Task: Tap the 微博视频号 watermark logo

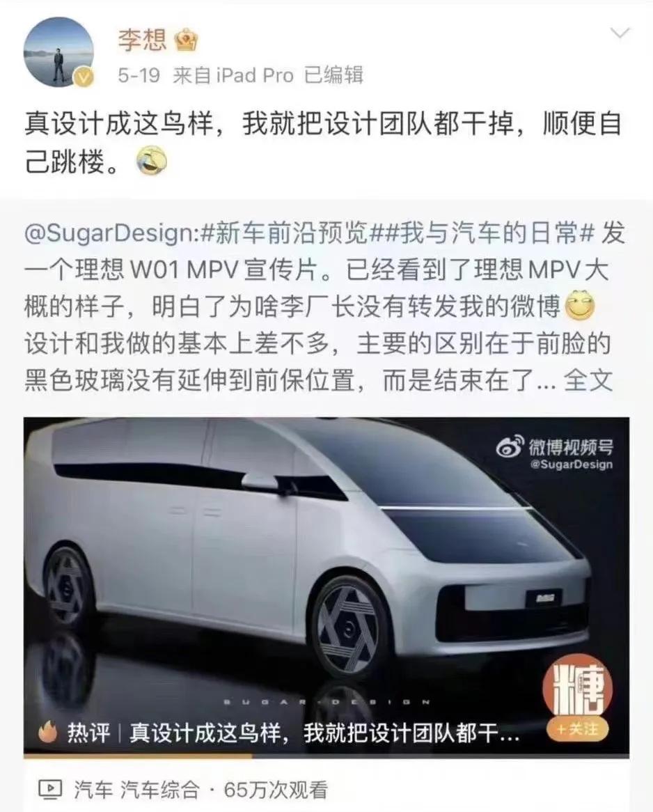Action: [x=555, y=452]
